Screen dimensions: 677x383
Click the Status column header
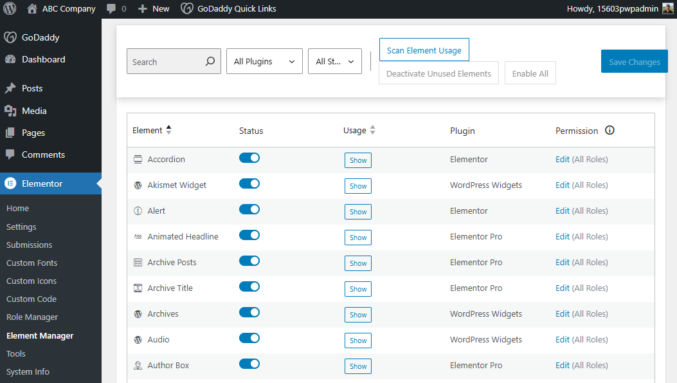click(251, 130)
